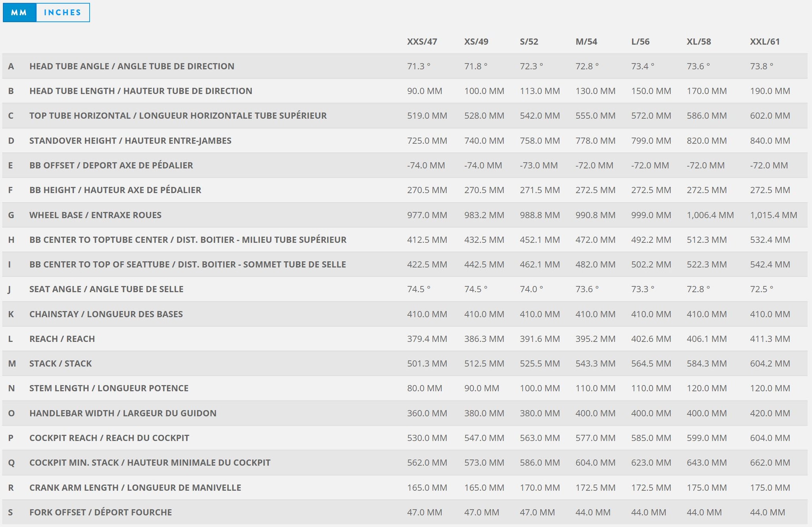
Task: Click the COCKPIT MIN. STACK row label
Action: [150, 462]
